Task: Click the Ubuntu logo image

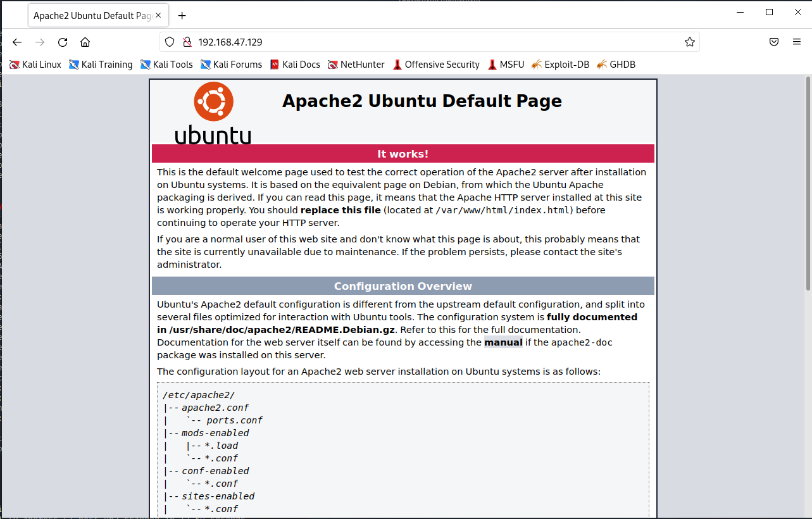Action: pyautogui.click(x=213, y=113)
